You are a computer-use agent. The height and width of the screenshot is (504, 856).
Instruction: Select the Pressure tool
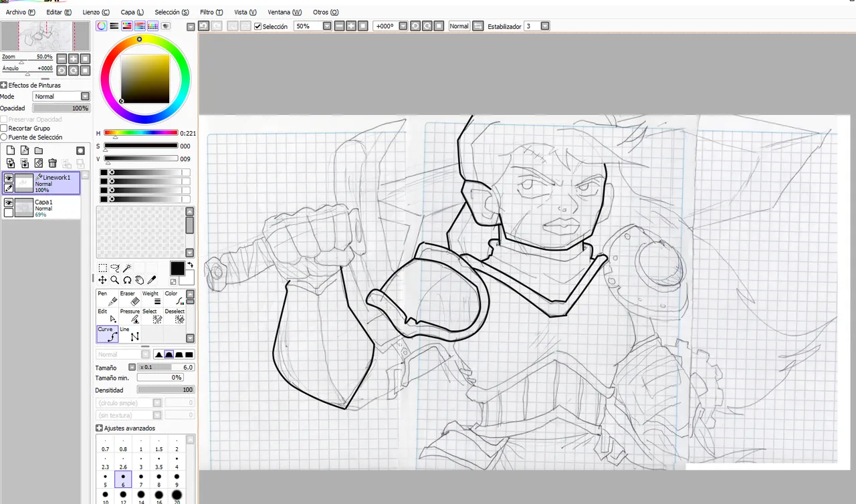click(x=129, y=316)
